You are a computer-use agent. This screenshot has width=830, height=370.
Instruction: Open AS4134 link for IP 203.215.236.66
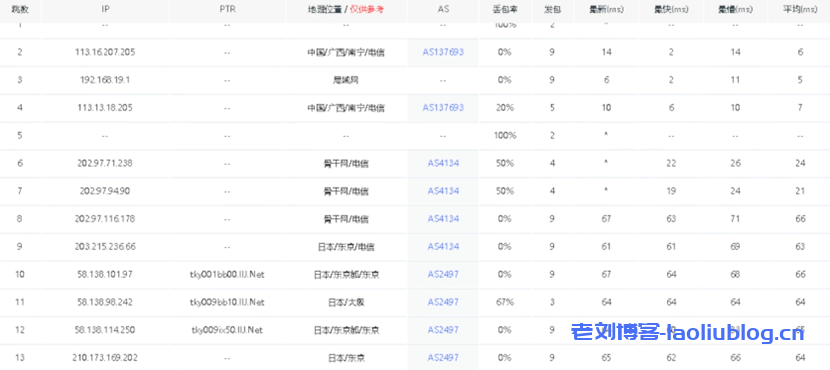tap(443, 246)
